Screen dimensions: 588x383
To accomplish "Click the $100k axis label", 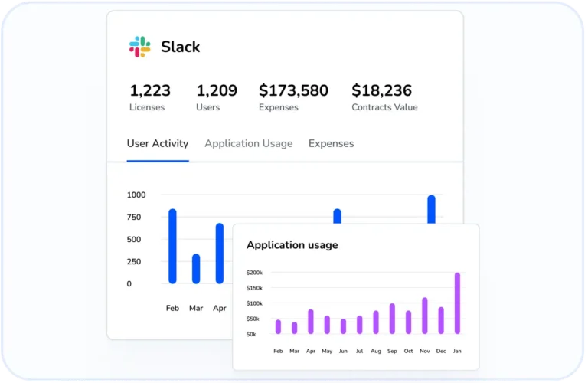I will pyautogui.click(x=254, y=303).
